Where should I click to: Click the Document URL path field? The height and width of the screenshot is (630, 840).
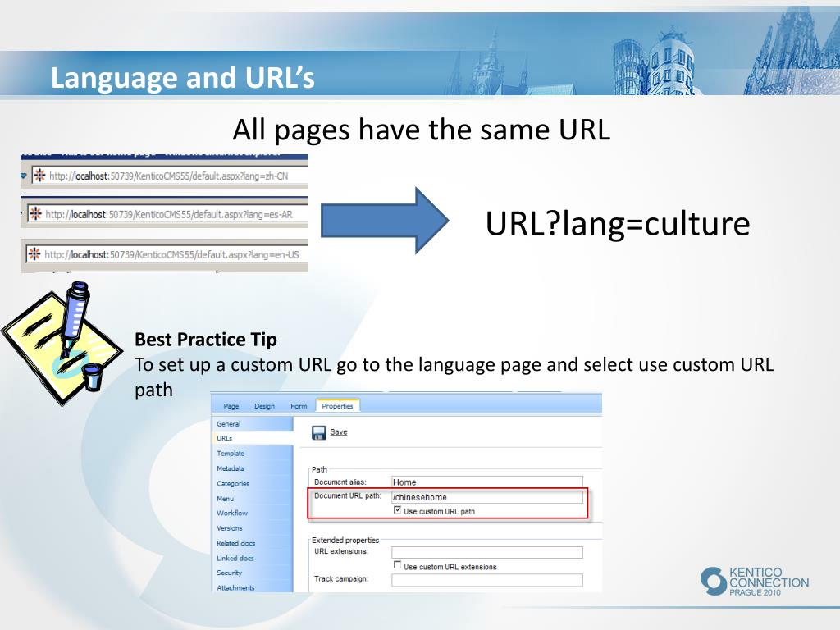tap(487, 497)
